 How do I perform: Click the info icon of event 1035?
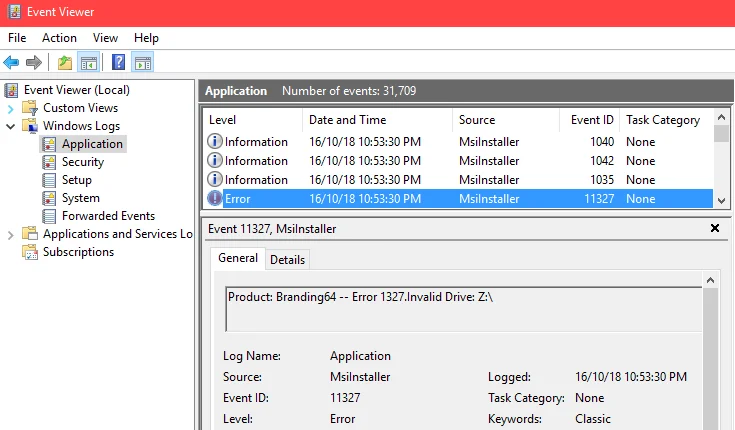[x=215, y=179]
